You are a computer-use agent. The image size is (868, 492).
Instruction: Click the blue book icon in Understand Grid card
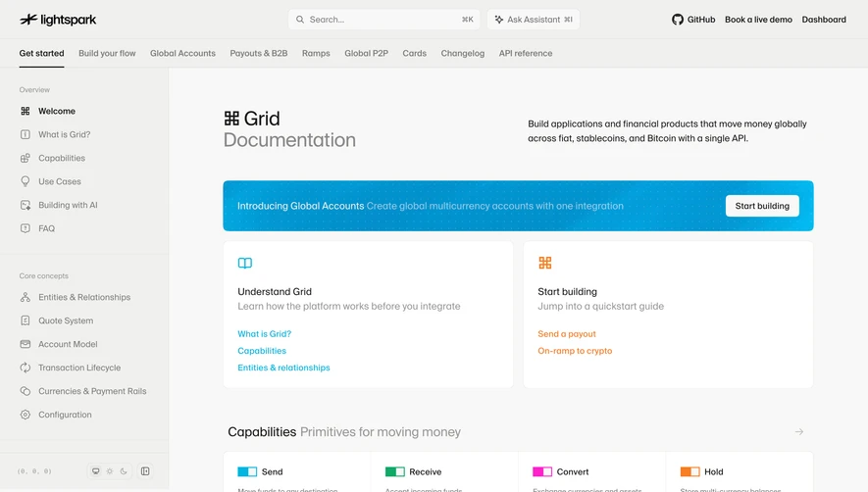tap(244, 263)
